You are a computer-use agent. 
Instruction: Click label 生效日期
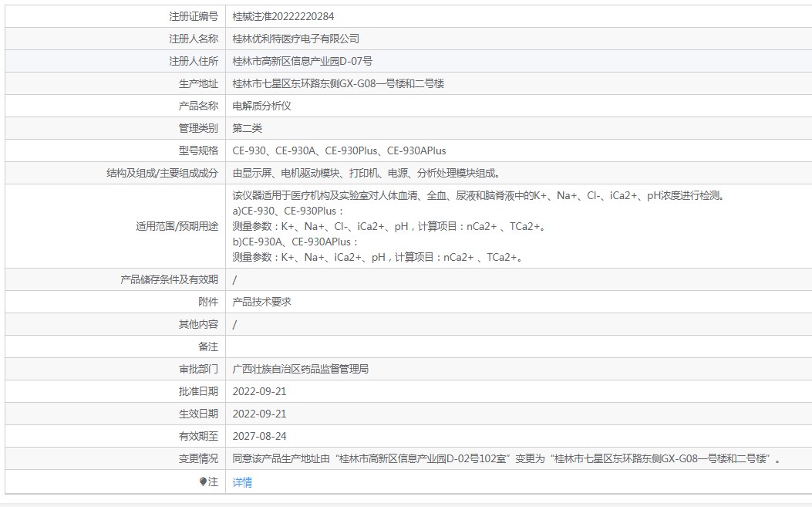[x=198, y=414]
